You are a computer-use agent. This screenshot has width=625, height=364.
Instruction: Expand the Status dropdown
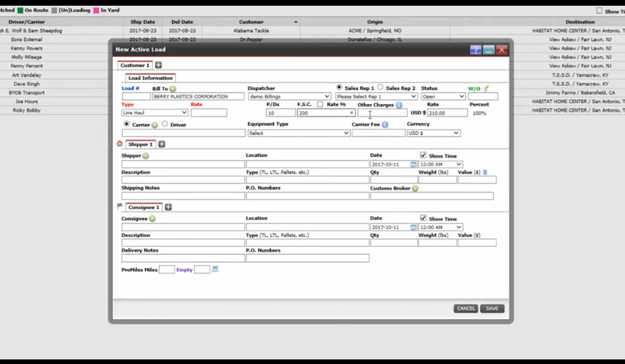tap(443, 97)
